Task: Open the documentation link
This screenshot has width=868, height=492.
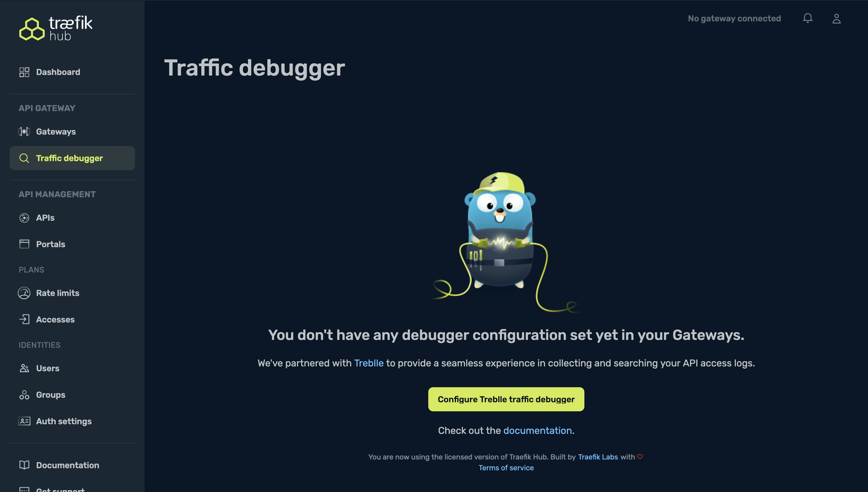Action: [x=536, y=430]
